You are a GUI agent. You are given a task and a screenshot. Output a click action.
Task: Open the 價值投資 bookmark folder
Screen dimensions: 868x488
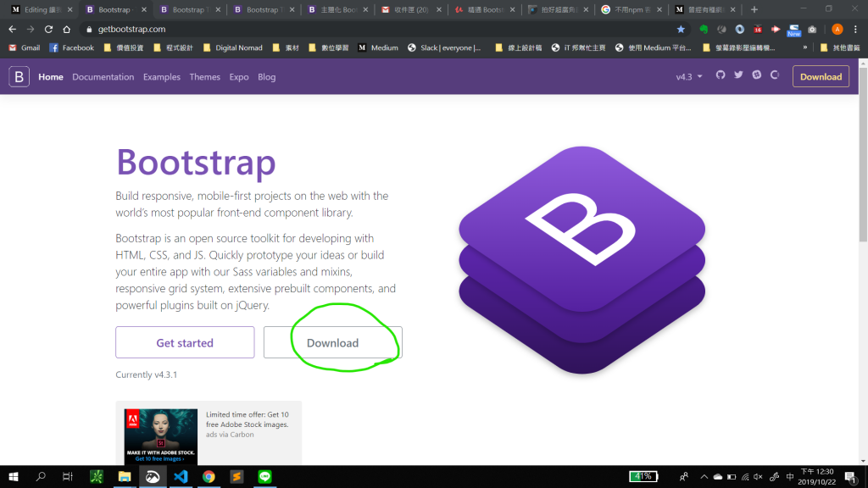124,47
